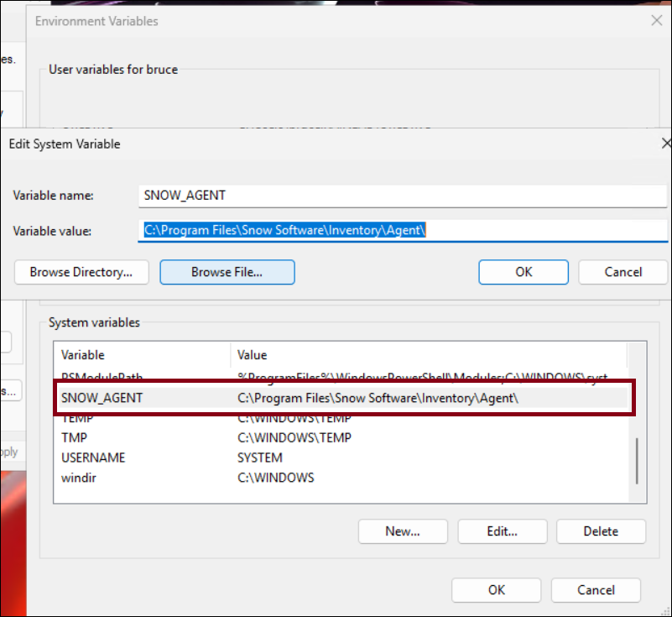
Task: Click the Variable name field containing SNOW_AGENT
Action: tap(403, 195)
